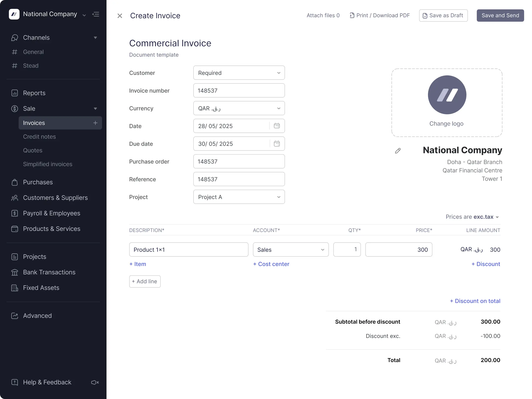532x399 pixels.
Task: Click the Bank Transactions building icon
Action: tap(15, 272)
